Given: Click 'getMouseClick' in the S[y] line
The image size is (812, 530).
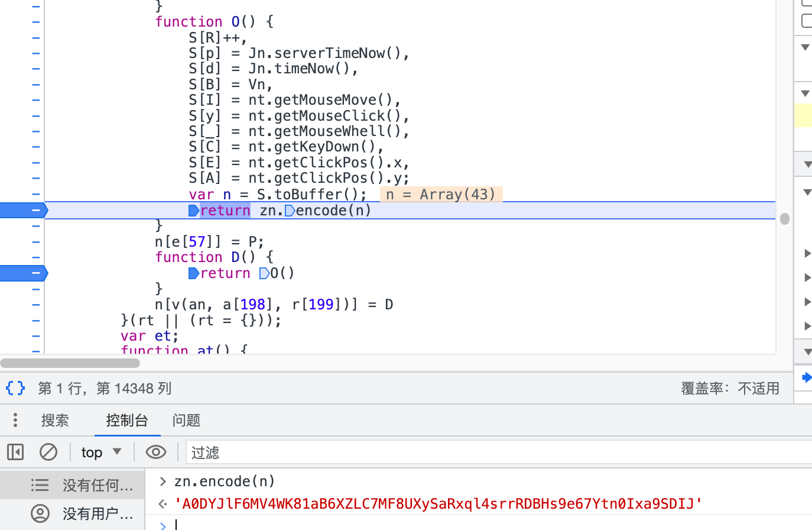Looking at the screenshot, I should pos(330,115).
